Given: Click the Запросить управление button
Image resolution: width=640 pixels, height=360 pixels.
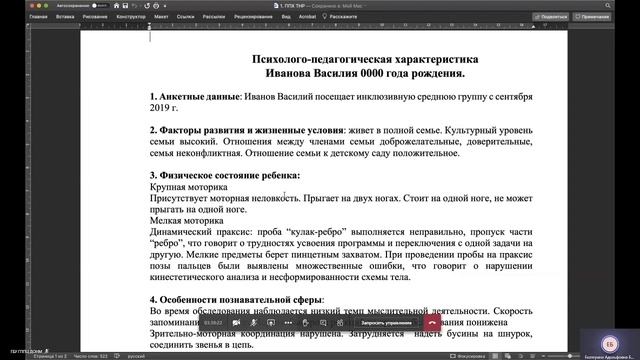Looking at the screenshot, I should [386, 323].
